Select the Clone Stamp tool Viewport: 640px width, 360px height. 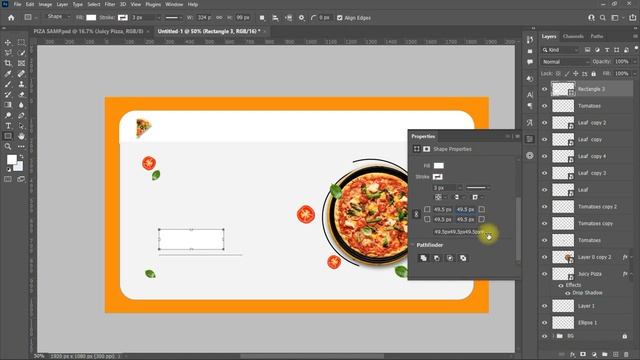21,84
